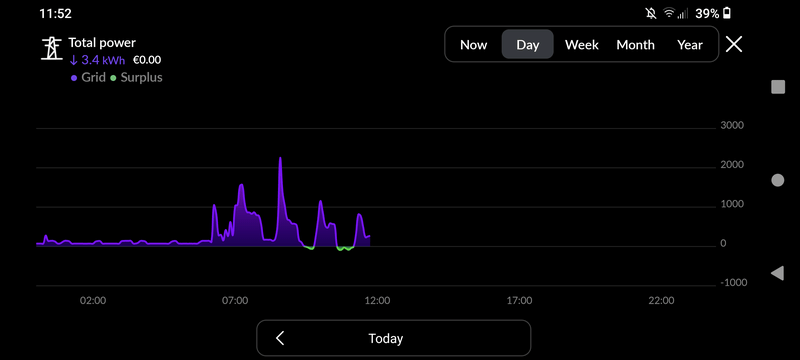Toggle the green Surplus legend series
The image size is (800, 360).
(137, 78)
